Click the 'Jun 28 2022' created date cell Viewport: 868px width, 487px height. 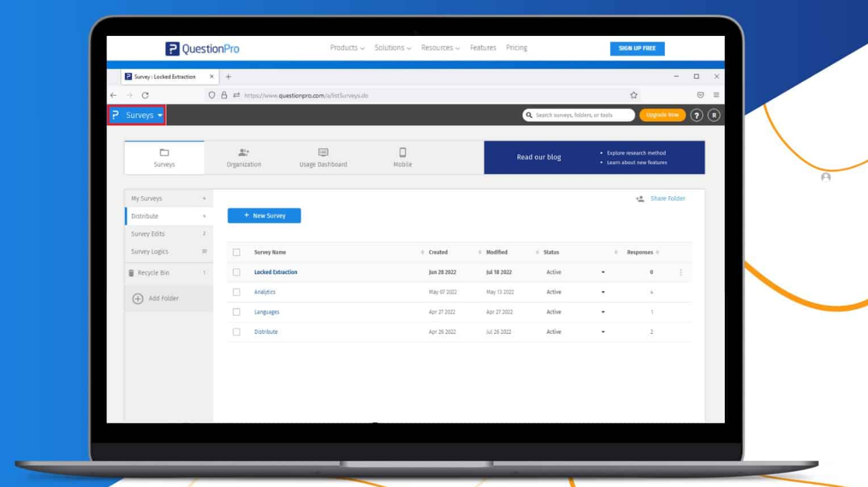442,273
